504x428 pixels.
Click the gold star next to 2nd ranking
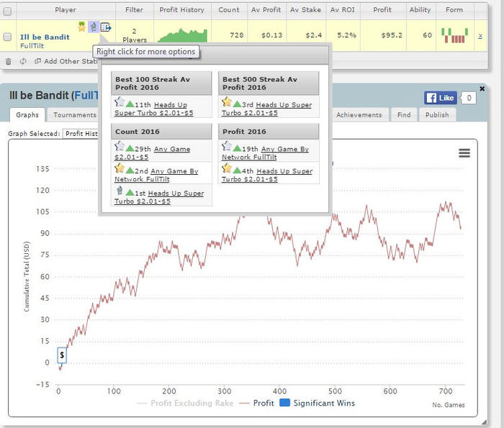pos(120,168)
